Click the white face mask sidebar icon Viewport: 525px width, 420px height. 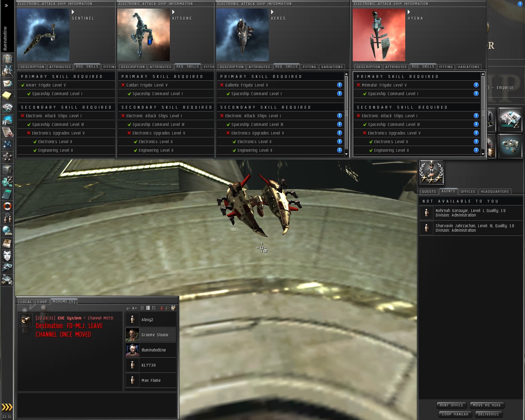tap(7, 255)
